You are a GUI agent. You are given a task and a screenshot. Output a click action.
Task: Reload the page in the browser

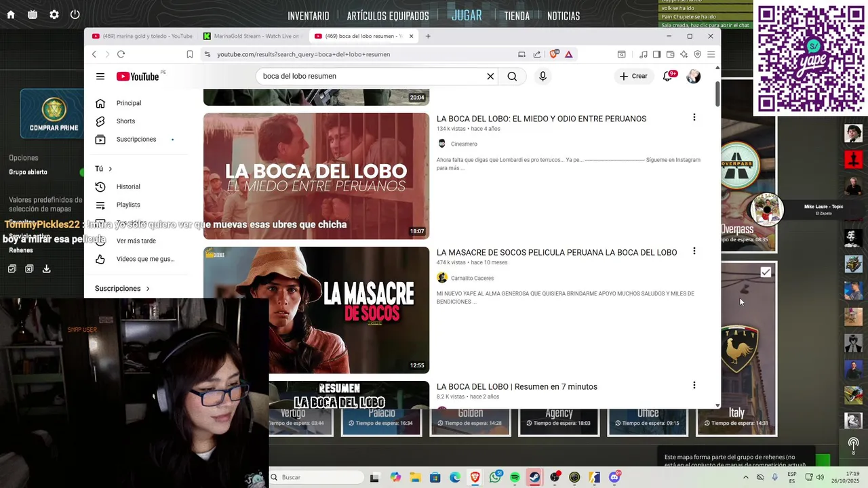(x=121, y=54)
